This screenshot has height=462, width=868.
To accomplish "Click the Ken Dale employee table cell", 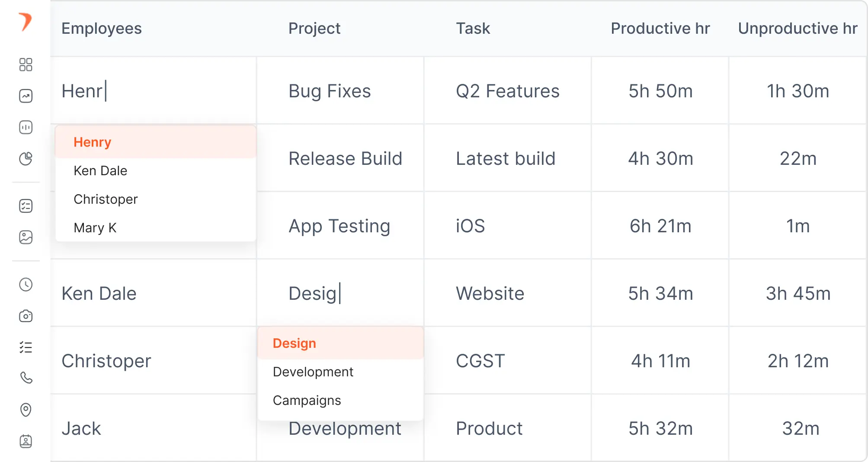I will (x=154, y=293).
